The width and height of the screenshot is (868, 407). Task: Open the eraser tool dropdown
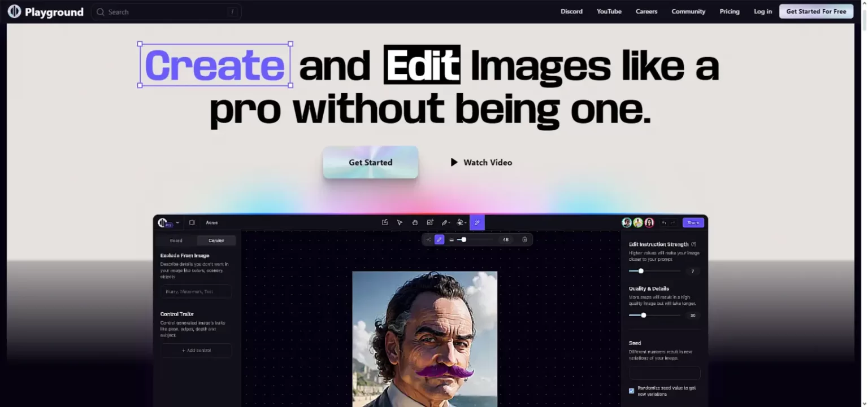[462, 222]
